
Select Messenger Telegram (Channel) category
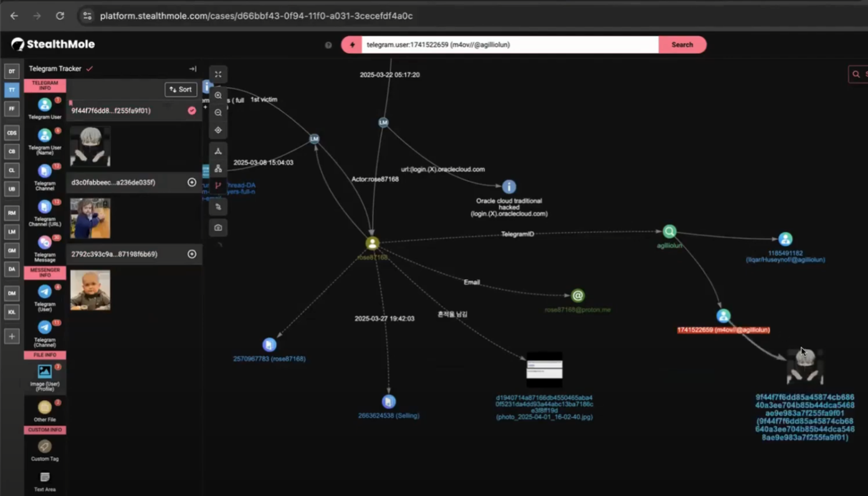(45, 333)
